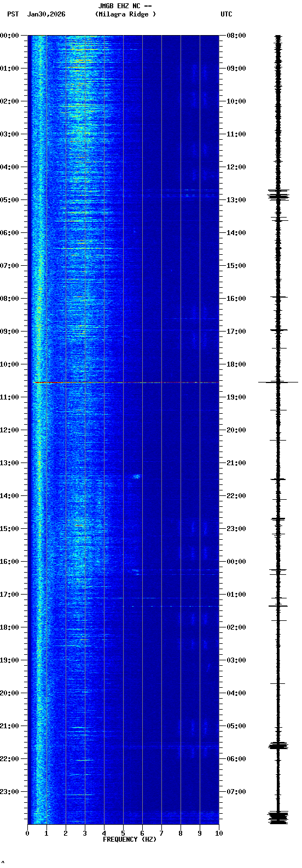This screenshot has width=302, height=868.
Task: Click the frequency axis tick label '5'
Action: point(123,833)
